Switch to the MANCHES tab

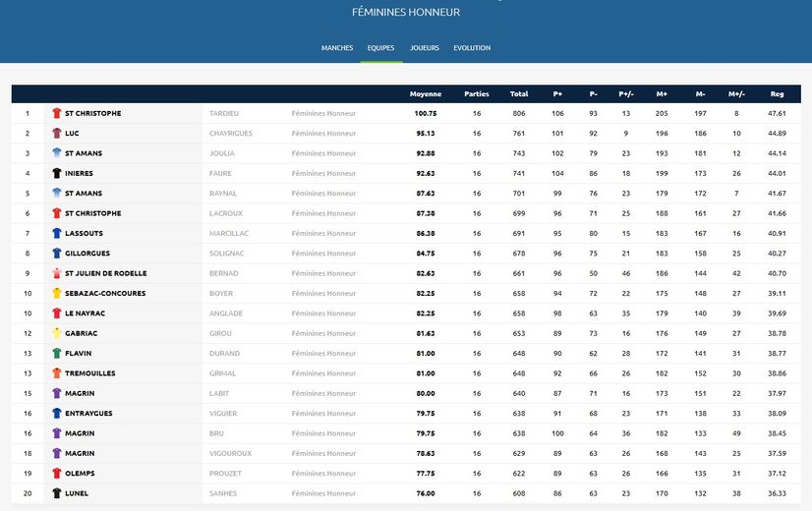coord(337,48)
